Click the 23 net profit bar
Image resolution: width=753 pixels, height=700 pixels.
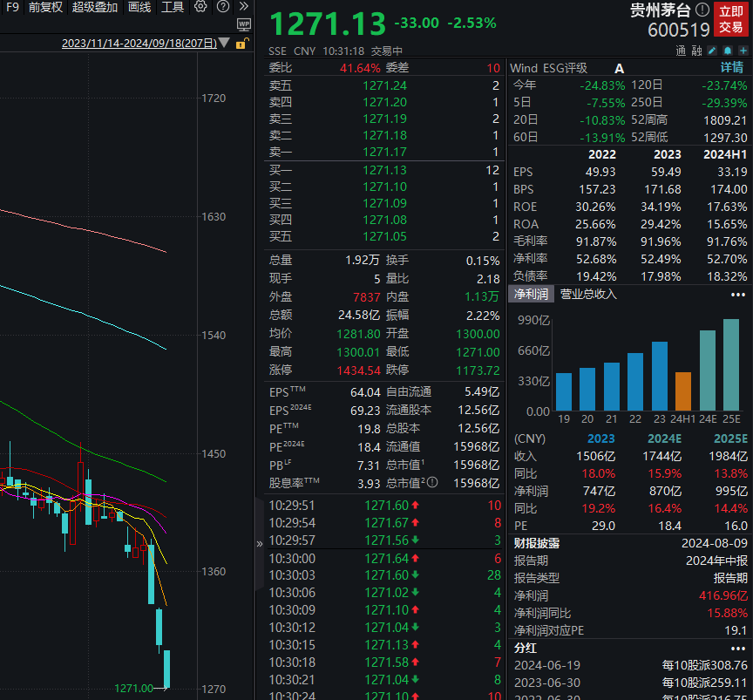point(660,377)
